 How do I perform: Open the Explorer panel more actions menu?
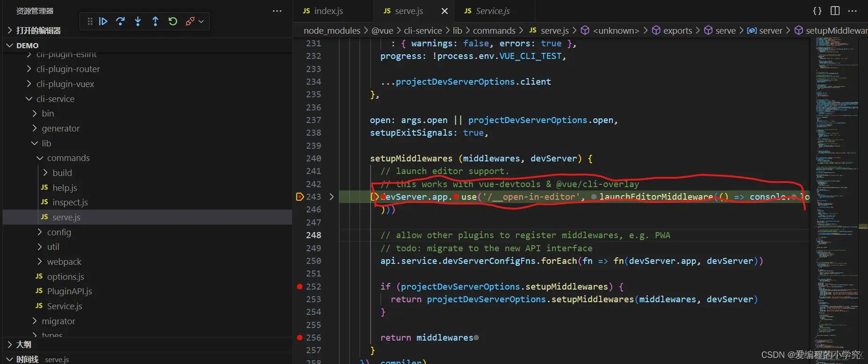(277, 11)
